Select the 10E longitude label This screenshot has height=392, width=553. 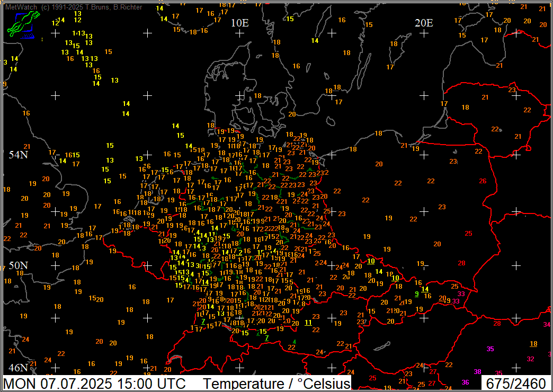tap(240, 23)
